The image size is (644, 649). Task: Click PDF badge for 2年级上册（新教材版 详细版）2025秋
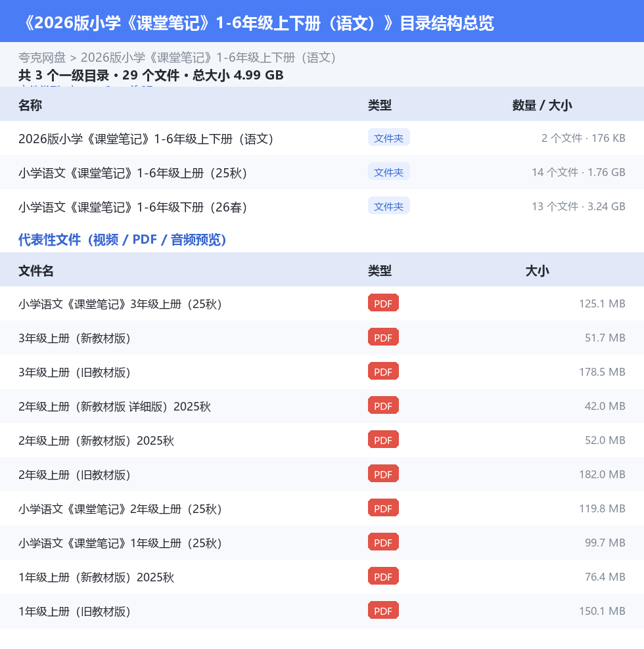[383, 406]
